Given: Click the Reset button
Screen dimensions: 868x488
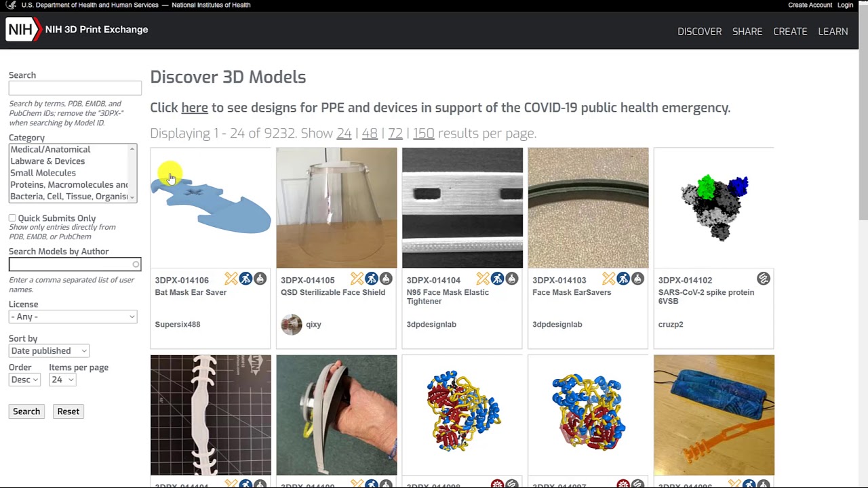Looking at the screenshot, I should tap(68, 411).
